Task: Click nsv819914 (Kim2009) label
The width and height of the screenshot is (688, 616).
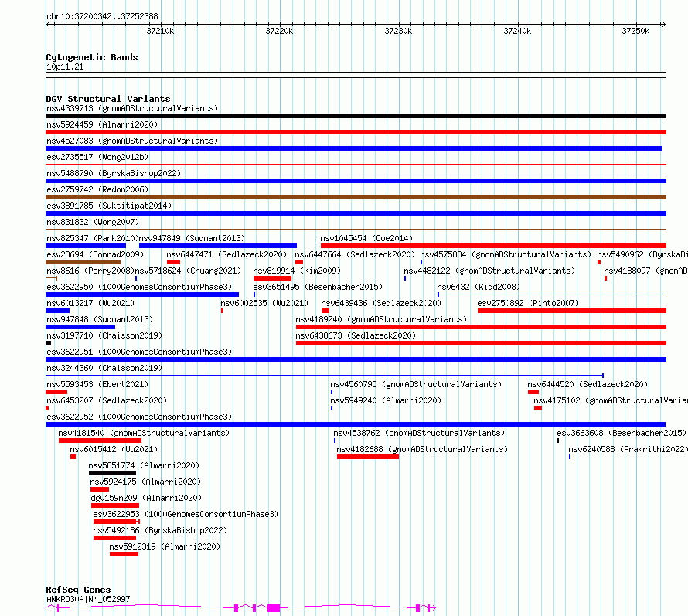Action: point(297,271)
